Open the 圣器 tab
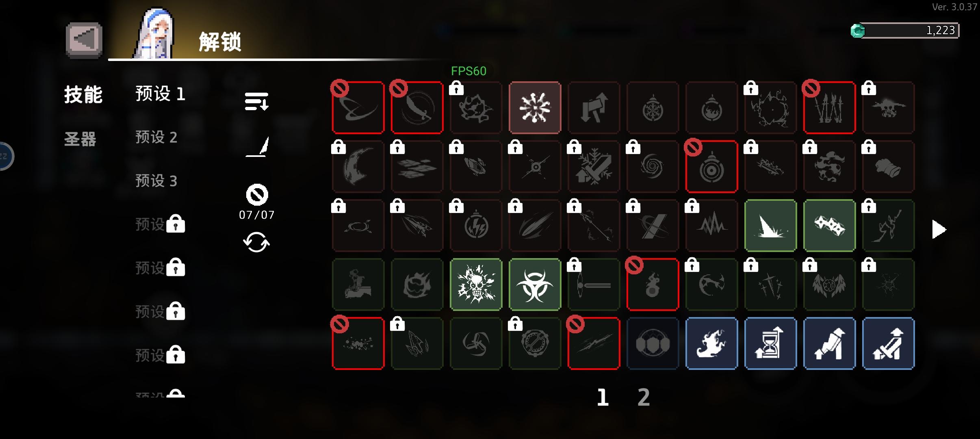980x439 pixels. (80, 139)
